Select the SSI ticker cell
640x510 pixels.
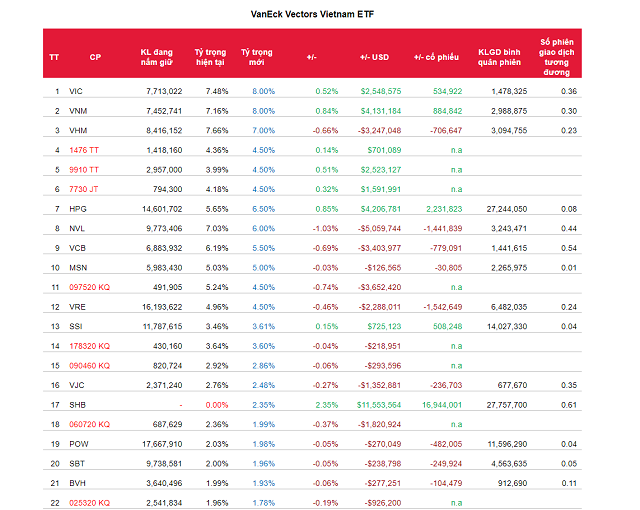pyautogui.click(x=76, y=326)
